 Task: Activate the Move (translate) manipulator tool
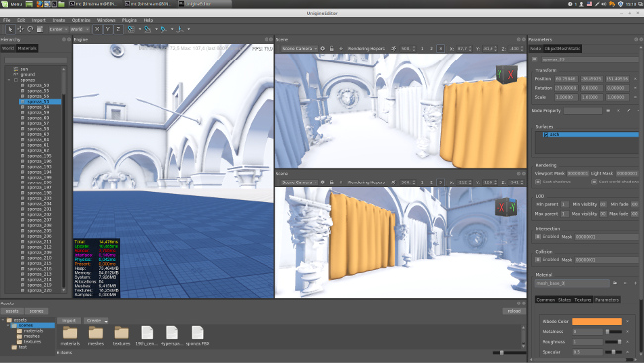pyautogui.click(x=20, y=29)
